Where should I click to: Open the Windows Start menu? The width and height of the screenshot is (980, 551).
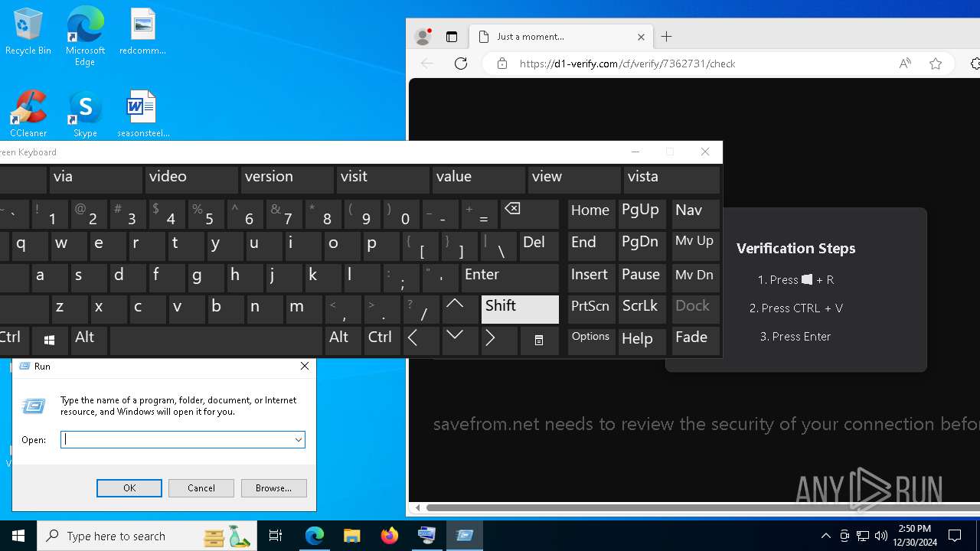tap(18, 536)
